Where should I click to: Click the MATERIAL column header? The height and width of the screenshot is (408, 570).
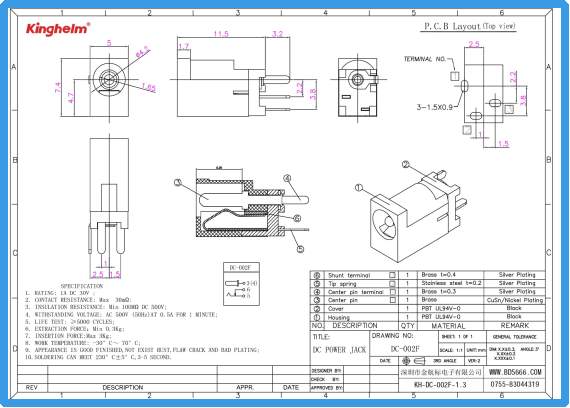pos(448,326)
